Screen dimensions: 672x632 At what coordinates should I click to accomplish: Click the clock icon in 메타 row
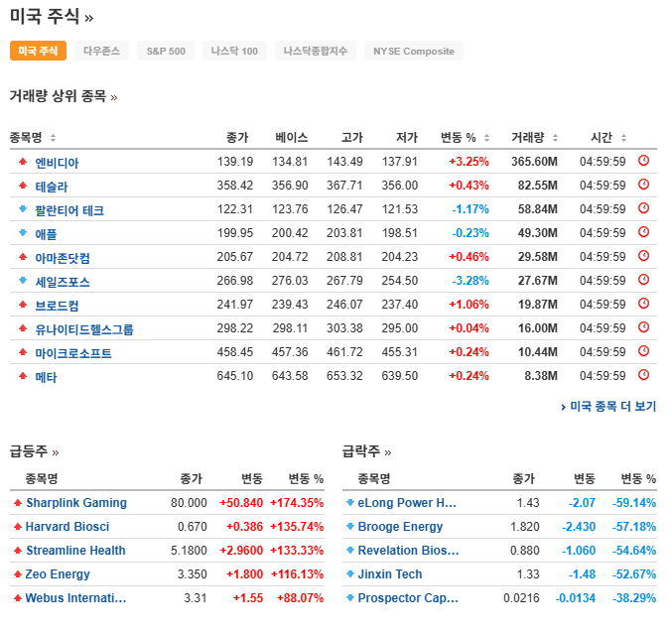(x=643, y=375)
